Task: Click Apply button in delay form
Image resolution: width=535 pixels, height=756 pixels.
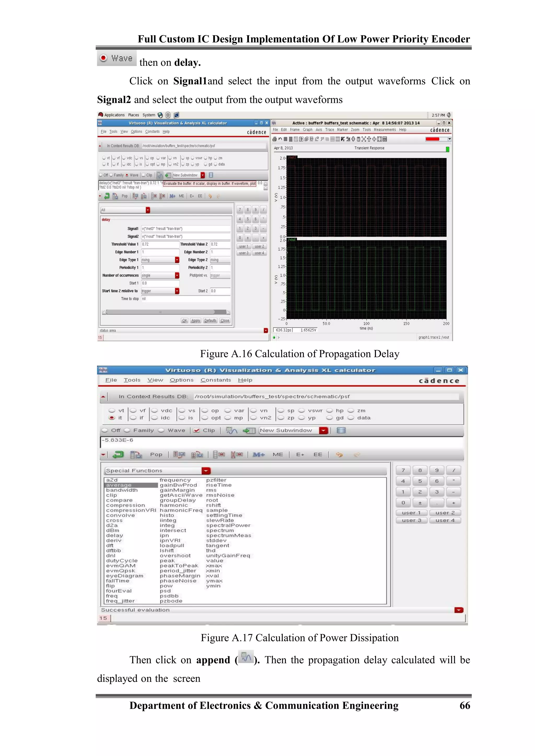Action: [x=196, y=321]
